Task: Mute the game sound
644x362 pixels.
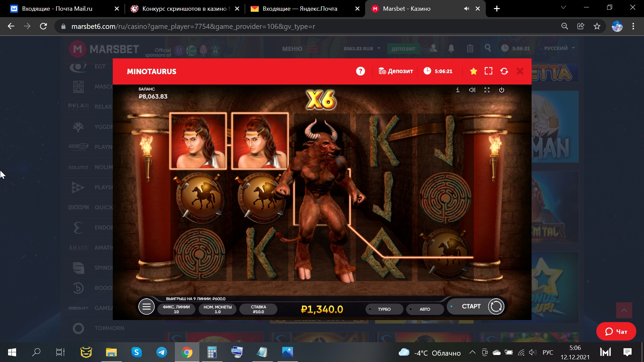Action: pyautogui.click(x=472, y=90)
